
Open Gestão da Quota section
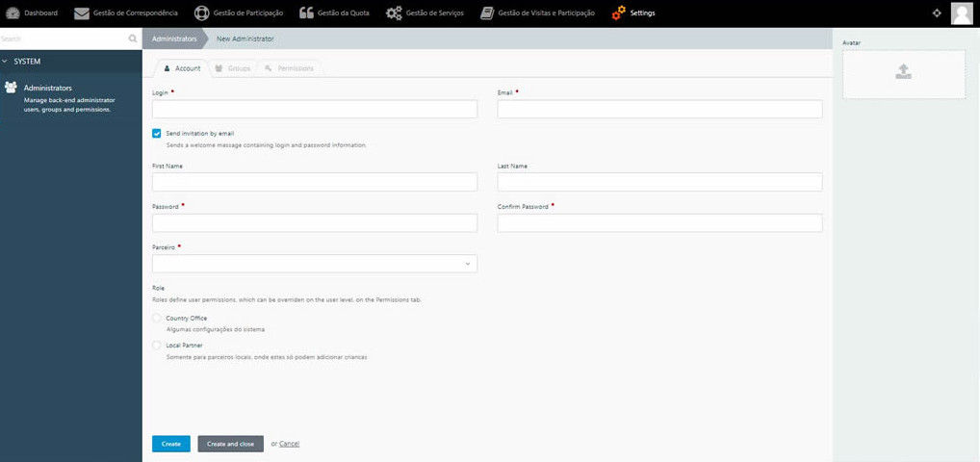pyautogui.click(x=334, y=13)
